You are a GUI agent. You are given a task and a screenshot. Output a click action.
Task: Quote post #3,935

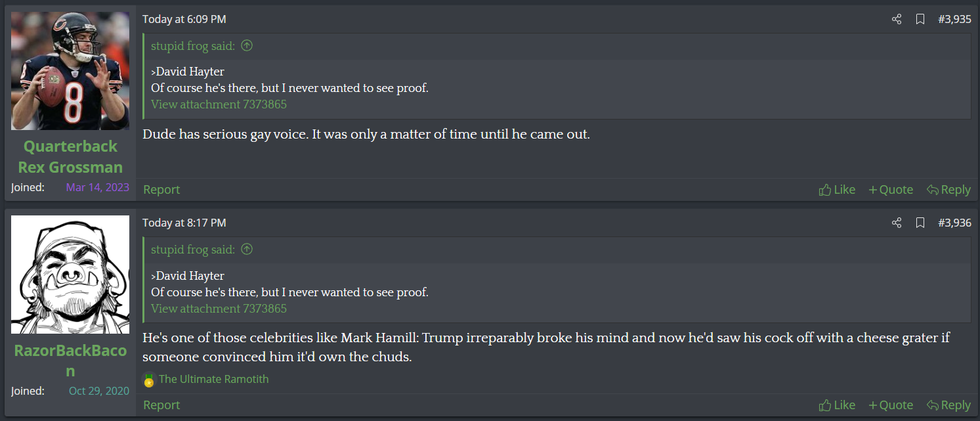coord(891,190)
